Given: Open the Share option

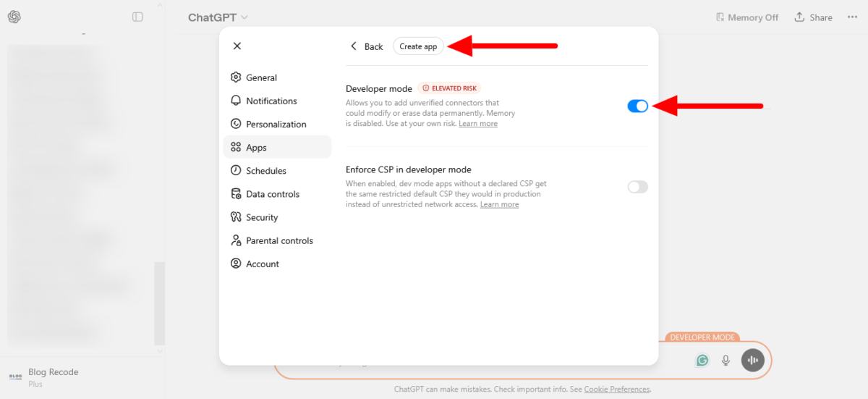Looking at the screenshot, I should pyautogui.click(x=813, y=17).
